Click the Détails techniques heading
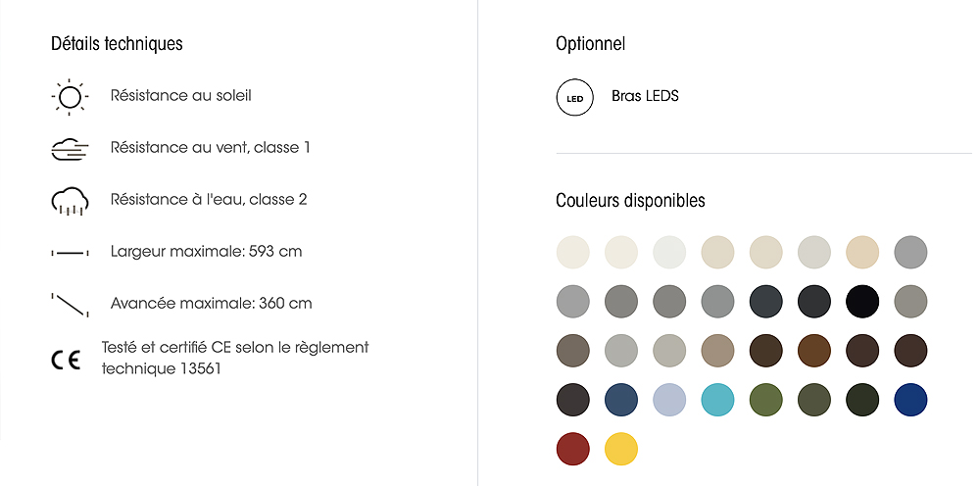Screen dimensions: 980x486 click(x=117, y=44)
